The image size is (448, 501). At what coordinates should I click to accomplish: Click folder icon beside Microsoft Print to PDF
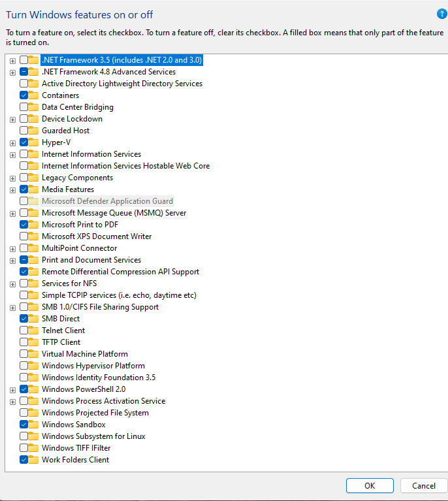click(33, 225)
